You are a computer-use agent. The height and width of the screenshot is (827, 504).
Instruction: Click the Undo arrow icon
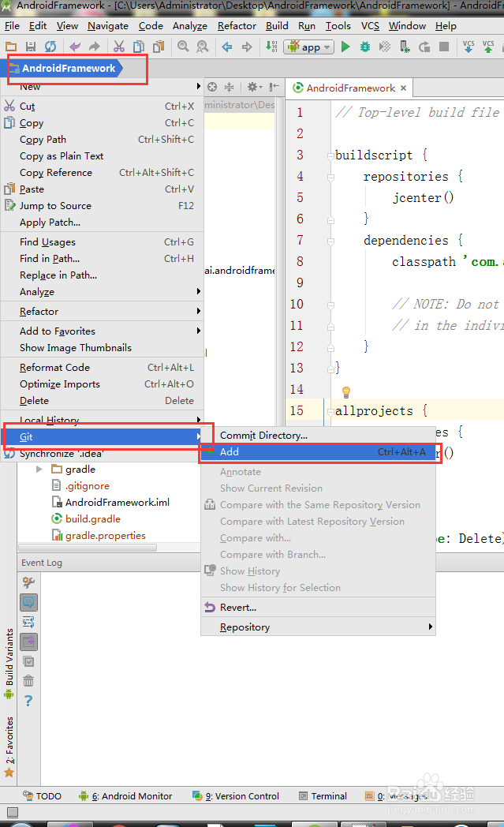pos(75,47)
